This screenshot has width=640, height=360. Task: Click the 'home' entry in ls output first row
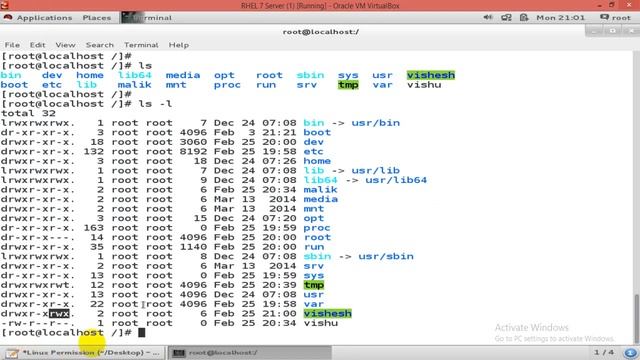90,76
